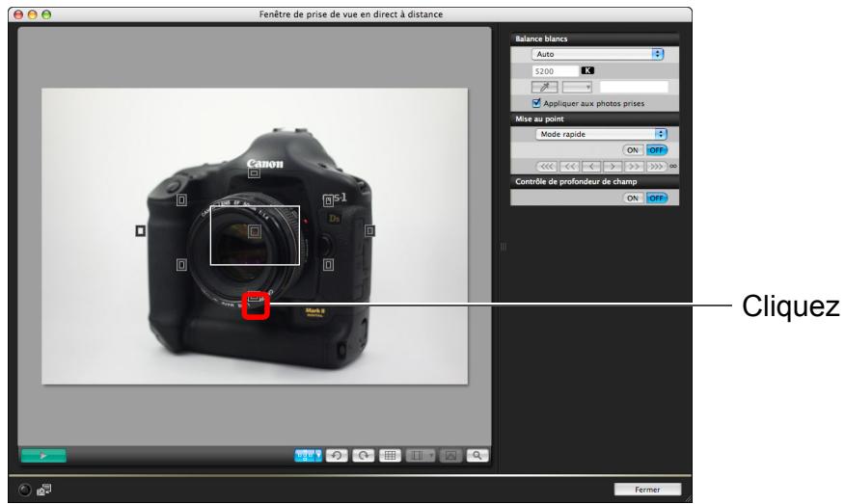Click the Mise au point panel header
The height and width of the screenshot is (504, 845).
594,119
